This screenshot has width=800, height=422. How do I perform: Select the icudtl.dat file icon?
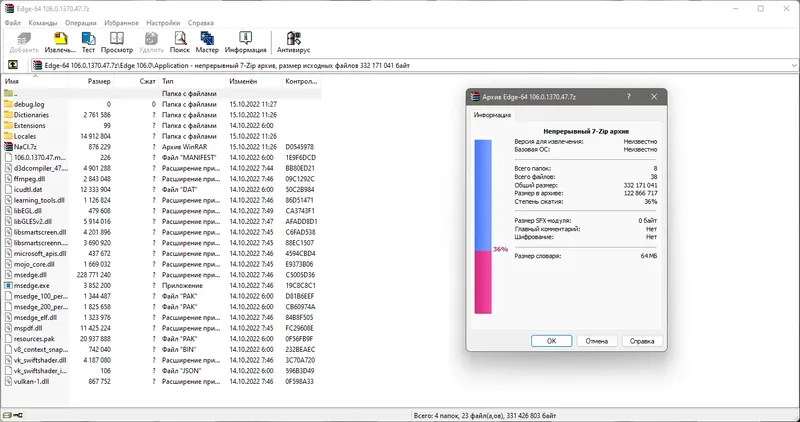pos(8,190)
